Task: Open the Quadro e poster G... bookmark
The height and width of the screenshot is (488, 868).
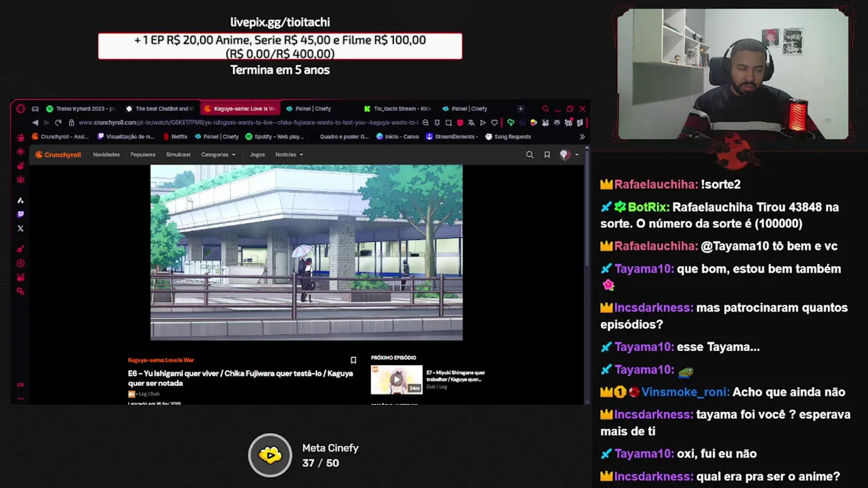Action: 339,137
